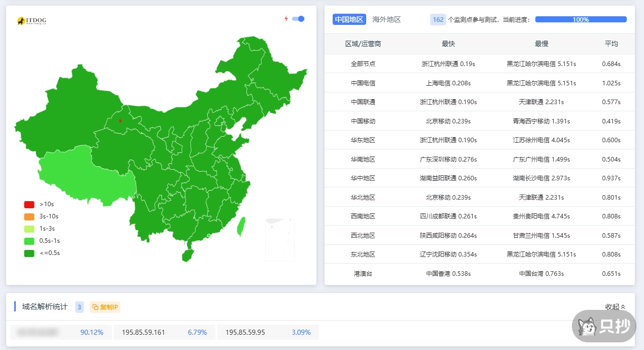The image size is (644, 350).
Task: Click the 3.09% link for 195.85.59.95
Action: (301, 332)
